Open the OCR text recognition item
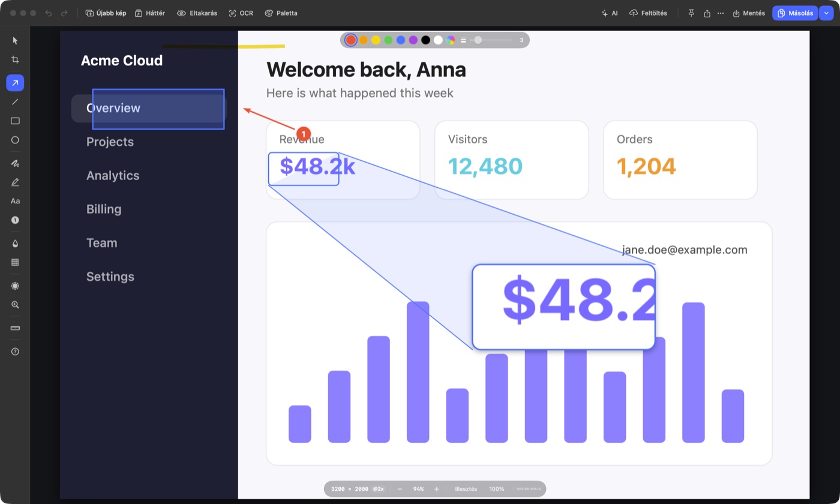 coord(241,13)
